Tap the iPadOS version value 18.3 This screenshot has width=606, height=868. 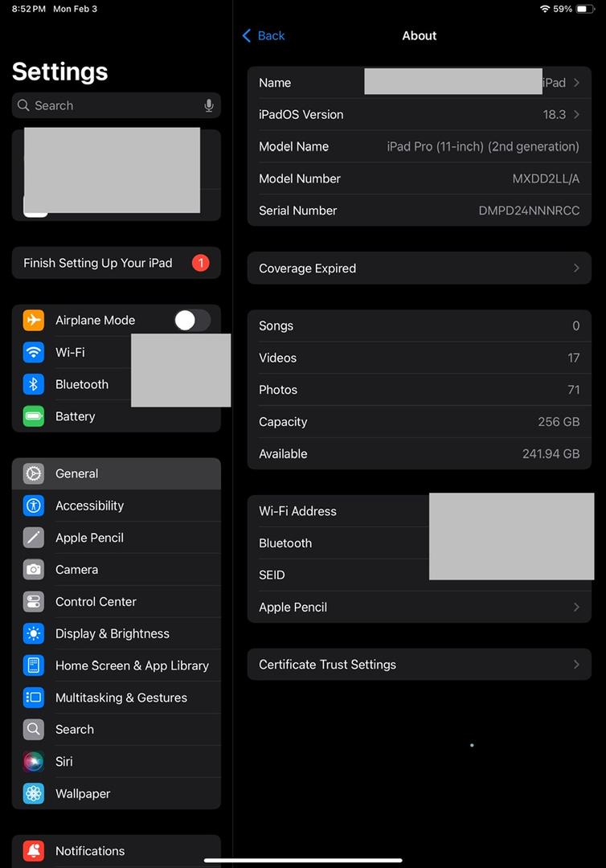click(554, 115)
